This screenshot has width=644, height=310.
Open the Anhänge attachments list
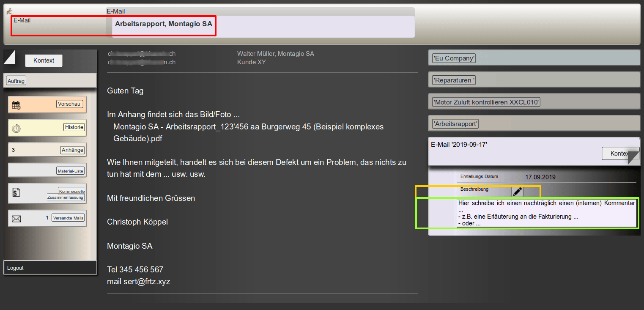click(x=72, y=150)
